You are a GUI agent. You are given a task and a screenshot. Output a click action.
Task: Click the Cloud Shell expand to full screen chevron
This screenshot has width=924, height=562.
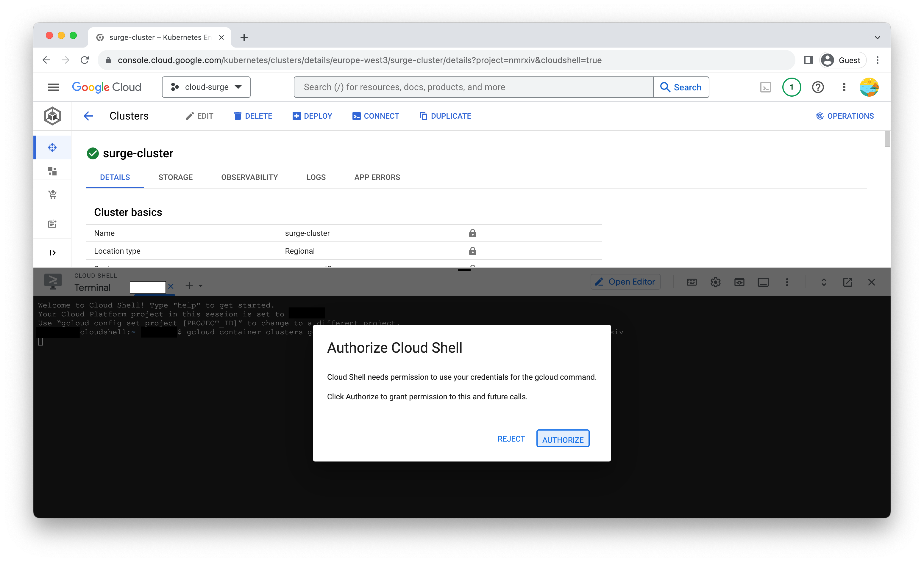click(823, 282)
